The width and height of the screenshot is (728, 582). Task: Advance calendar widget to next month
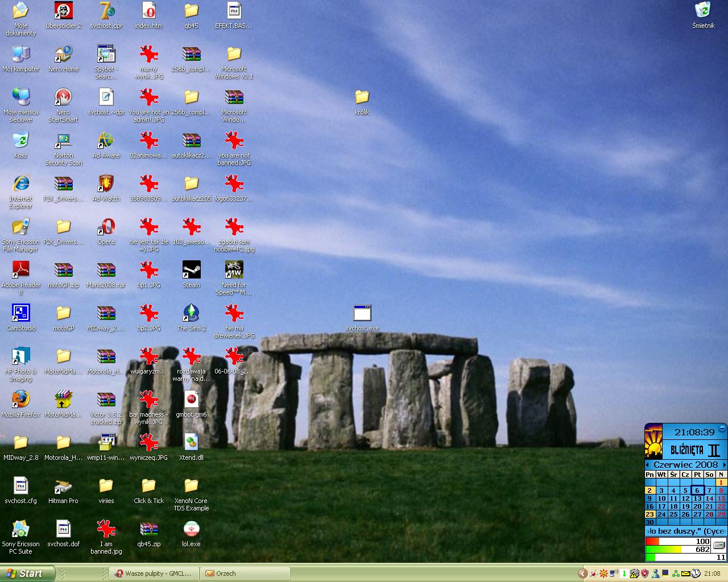[724, 465]
